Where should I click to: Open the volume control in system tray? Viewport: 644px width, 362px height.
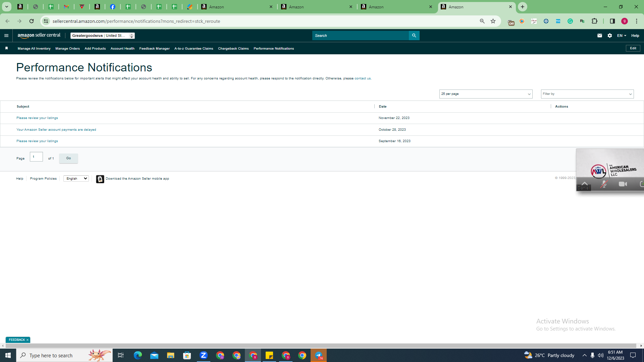pyautogui.click(x=600, y=355)
